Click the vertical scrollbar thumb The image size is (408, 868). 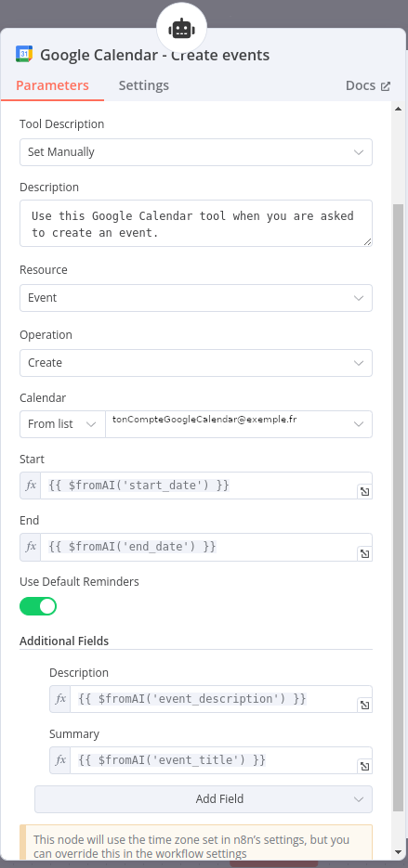(398, 508)
